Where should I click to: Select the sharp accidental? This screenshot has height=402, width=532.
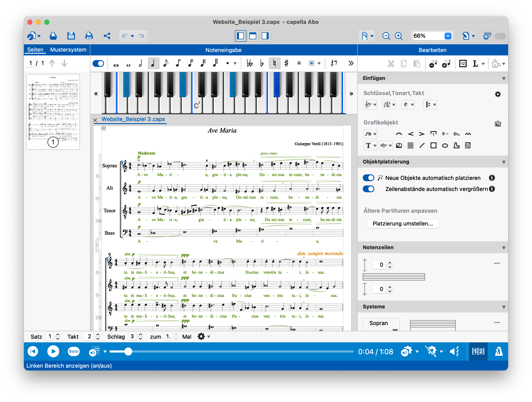pos(286,63)
